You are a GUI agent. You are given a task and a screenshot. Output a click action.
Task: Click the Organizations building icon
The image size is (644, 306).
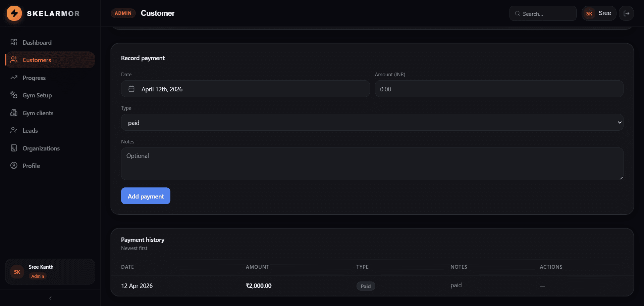coord(14,148)
